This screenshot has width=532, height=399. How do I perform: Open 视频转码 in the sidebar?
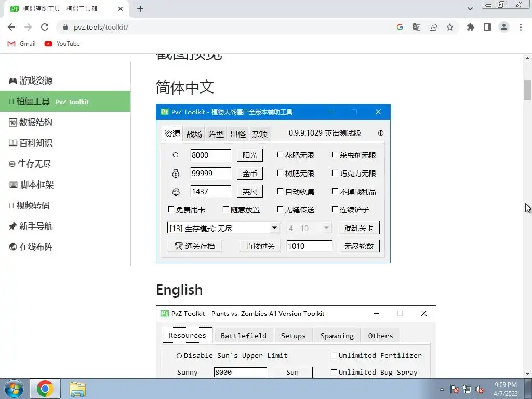coord(29,205)
